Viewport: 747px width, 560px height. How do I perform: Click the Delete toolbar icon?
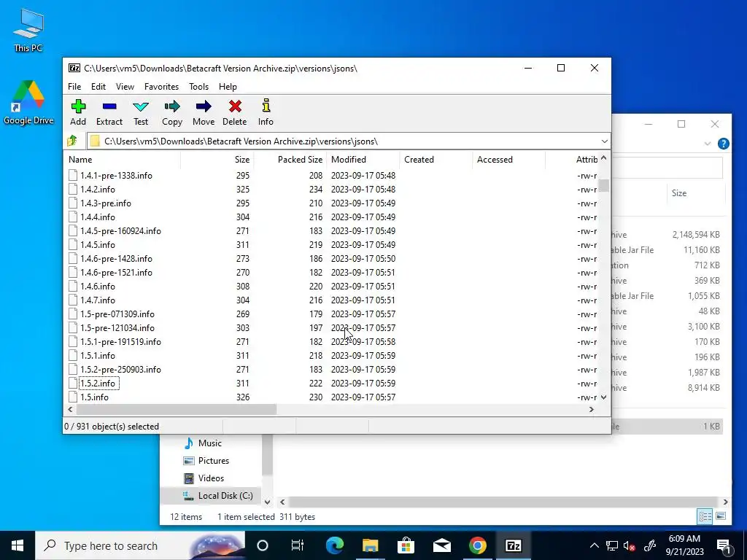pyautogui.click(x=235, y=112)
